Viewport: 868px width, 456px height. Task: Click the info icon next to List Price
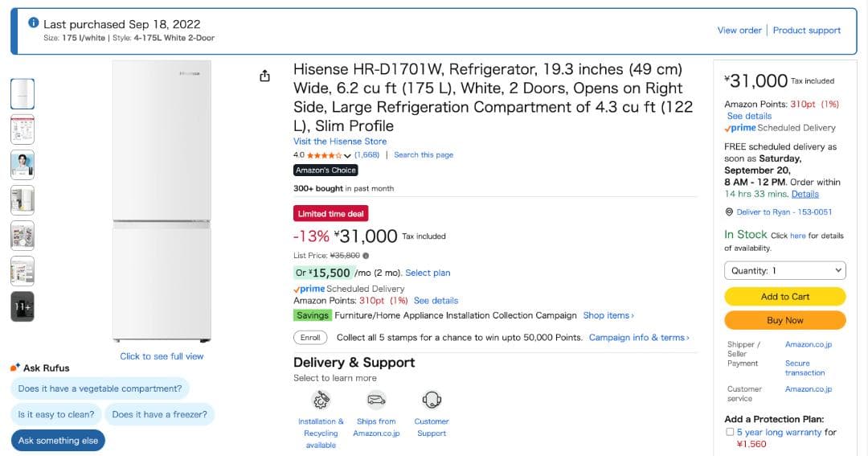click(x=366, y=256)
